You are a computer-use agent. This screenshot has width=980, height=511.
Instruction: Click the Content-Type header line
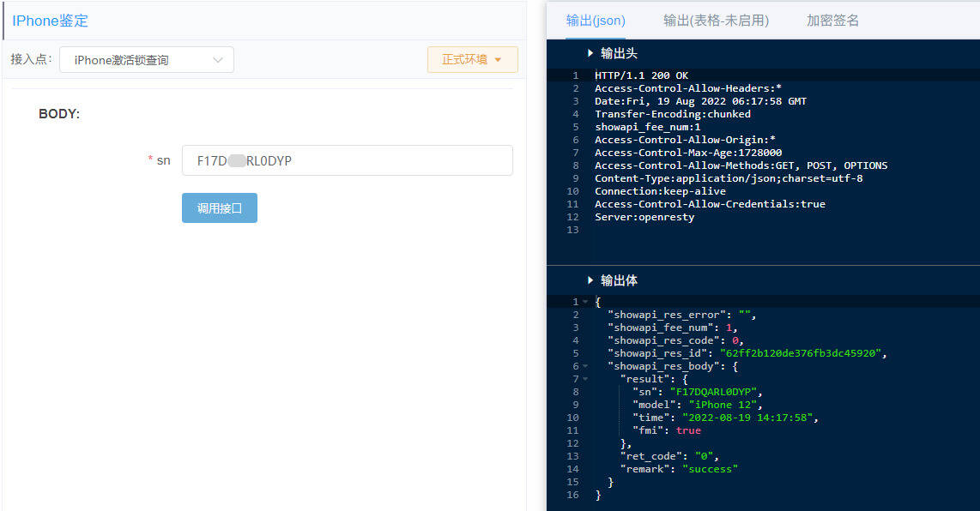point(728,178)
